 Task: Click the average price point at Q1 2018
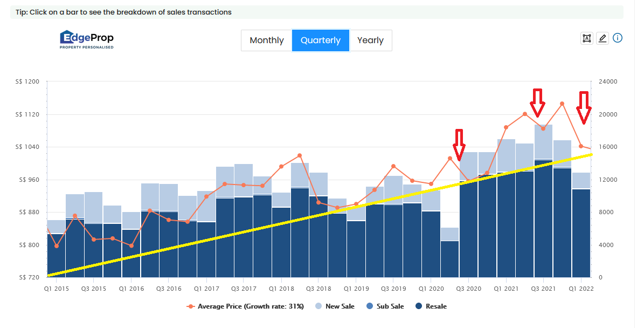[281, 167]
